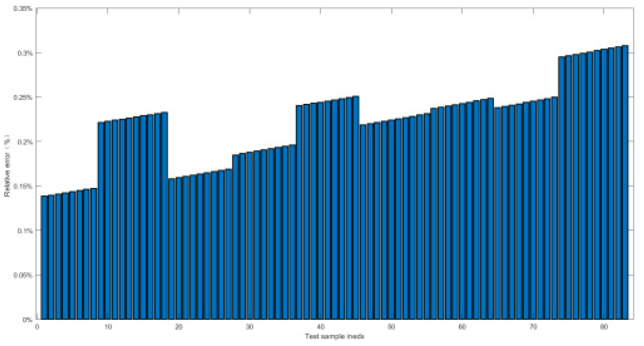
Task: Click the x-axis tick label 80
Action: [604, 327]
